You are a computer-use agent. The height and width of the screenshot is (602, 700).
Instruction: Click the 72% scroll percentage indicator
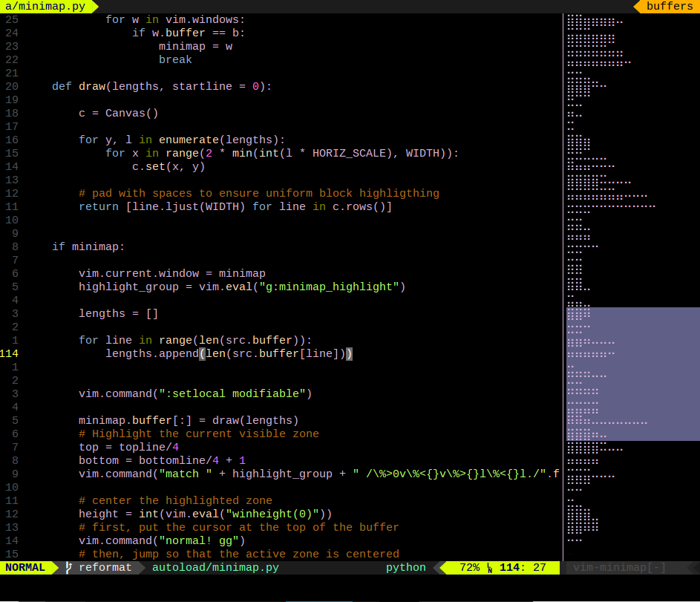click(x=469, y=568)
